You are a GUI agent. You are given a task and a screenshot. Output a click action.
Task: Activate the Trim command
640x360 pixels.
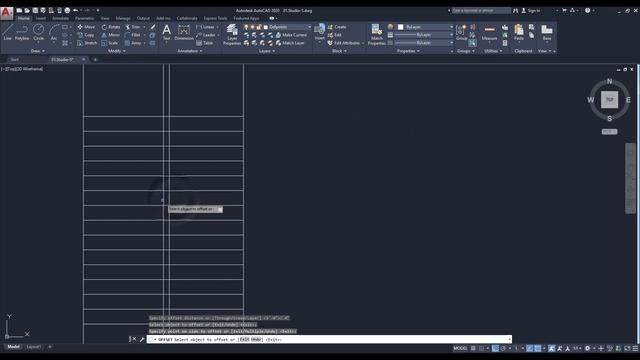point(133,27)
